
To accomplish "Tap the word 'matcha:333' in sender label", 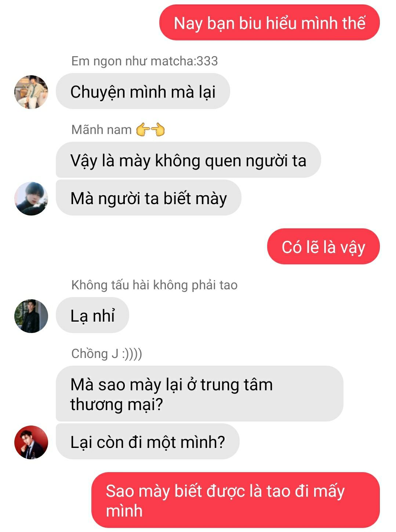I will pos(184,61).
